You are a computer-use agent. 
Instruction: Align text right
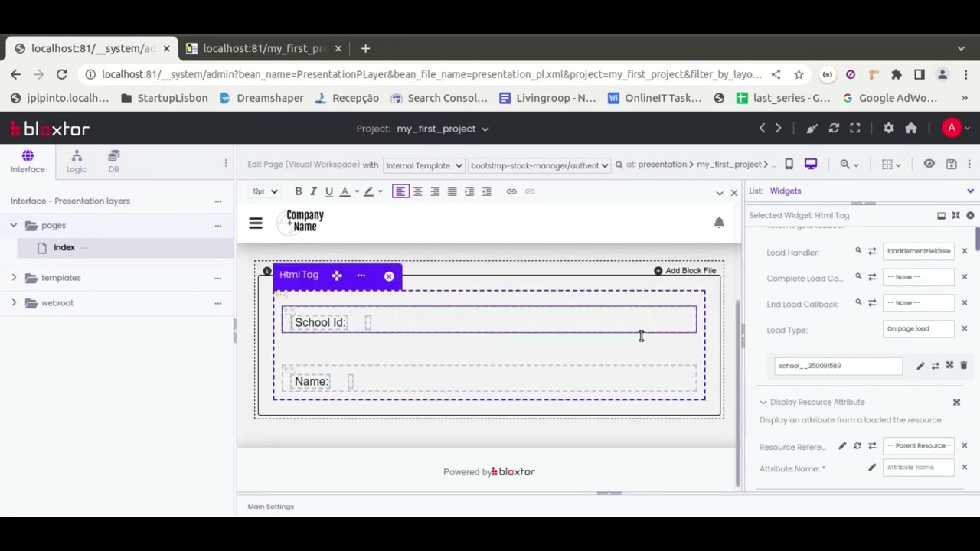[435, 191]
